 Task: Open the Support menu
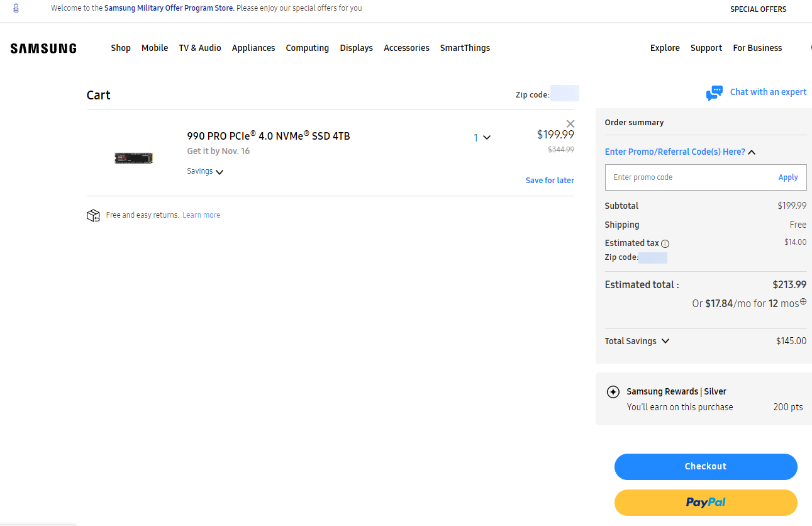pos(706,48)
